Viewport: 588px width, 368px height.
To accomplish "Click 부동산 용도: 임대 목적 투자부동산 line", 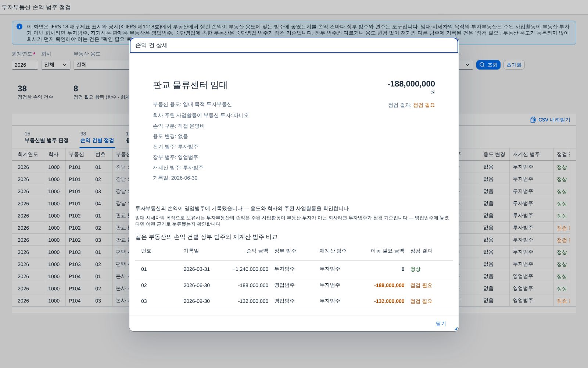I will (192, 105).
